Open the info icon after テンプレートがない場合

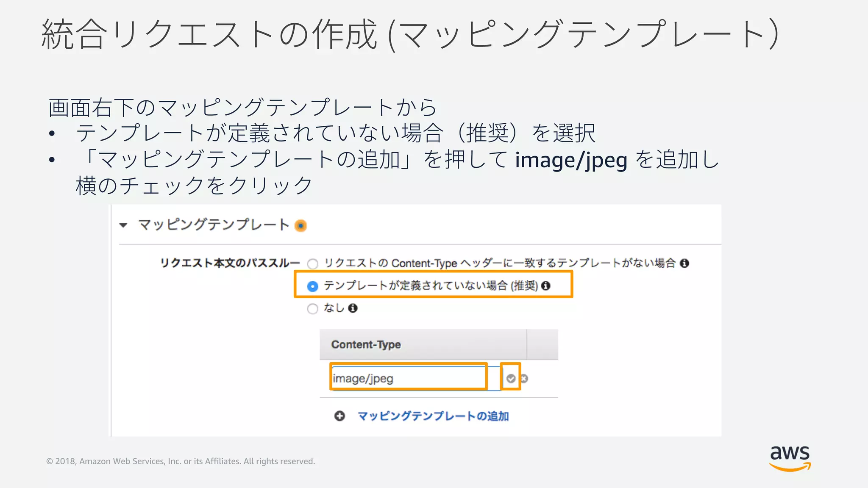pos(684,263)
